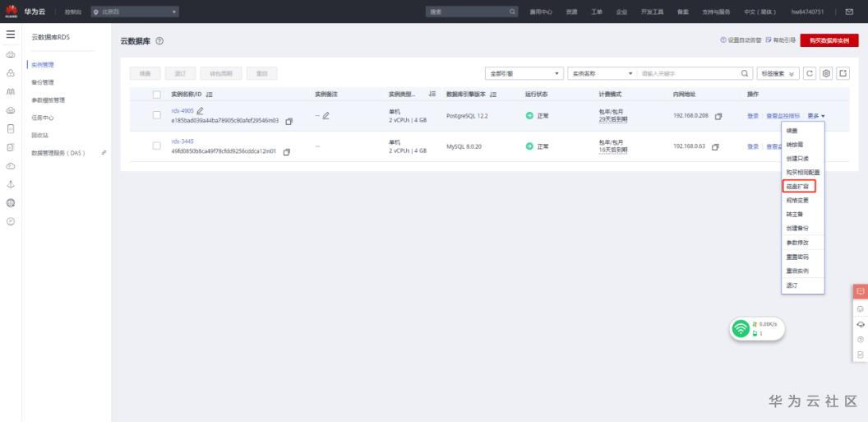Choose 转主备 from the more menu
The height and width of the screenshot is (422, 868).
coord(794,215)
